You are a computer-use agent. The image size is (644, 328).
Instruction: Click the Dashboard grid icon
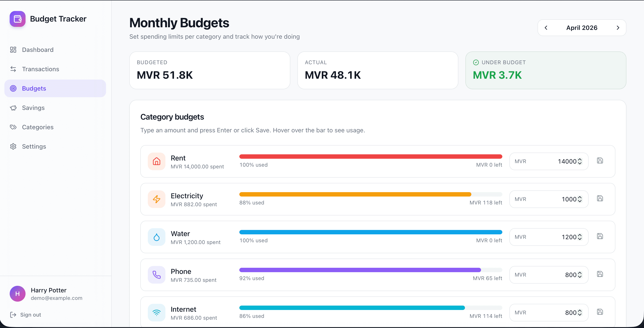[13, 50]
